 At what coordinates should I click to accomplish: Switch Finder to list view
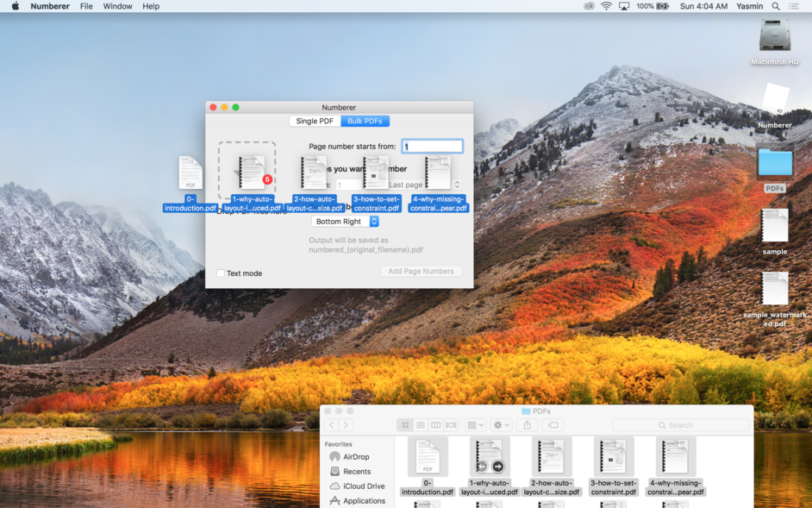coord(421,424)
